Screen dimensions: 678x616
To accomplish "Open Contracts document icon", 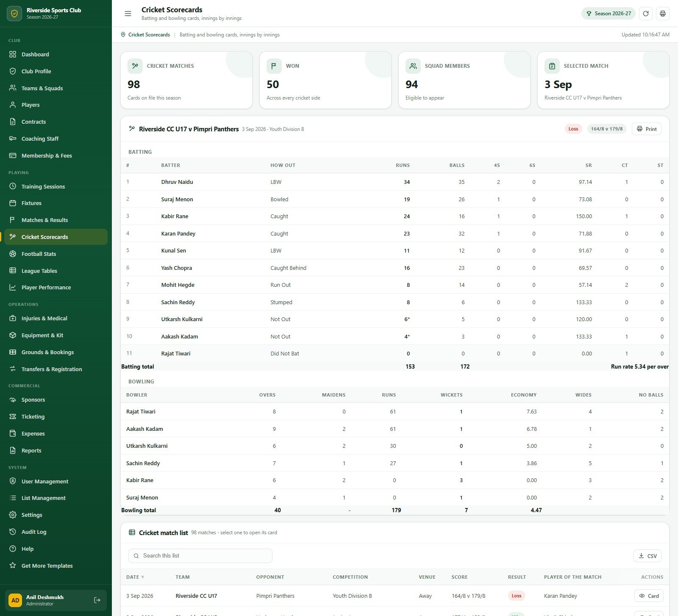I will coord(13,122).
